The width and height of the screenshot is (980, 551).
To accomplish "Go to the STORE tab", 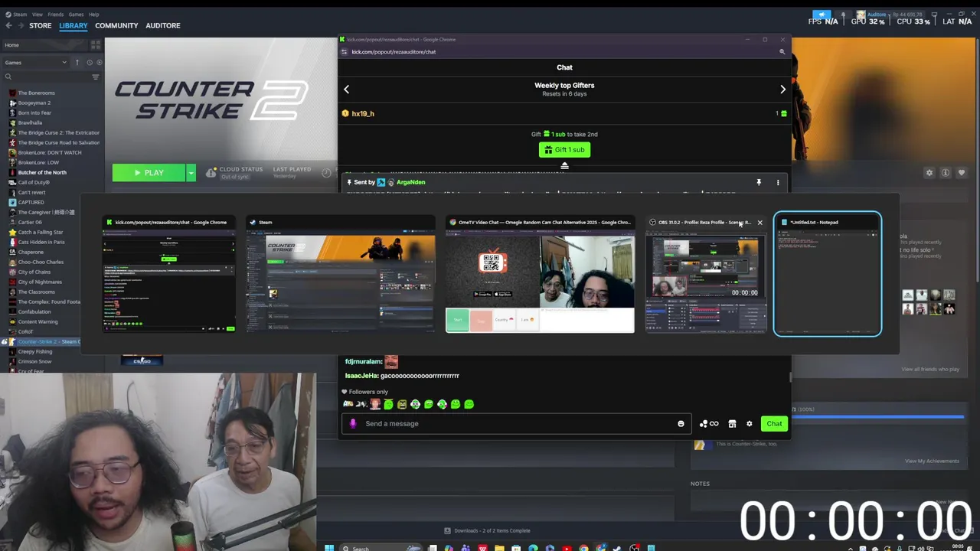I will (x=40, y=25).
